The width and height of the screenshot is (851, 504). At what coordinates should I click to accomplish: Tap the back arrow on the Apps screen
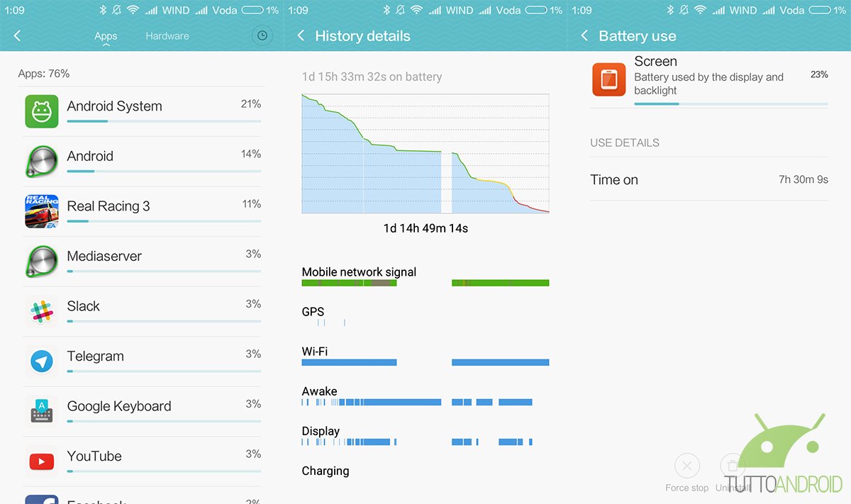[x=18, y=35]
